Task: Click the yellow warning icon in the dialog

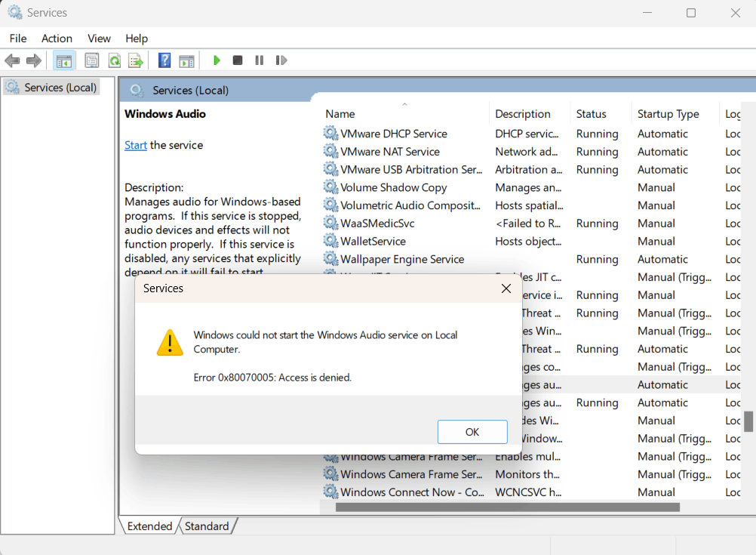Action: pos(170,343)
